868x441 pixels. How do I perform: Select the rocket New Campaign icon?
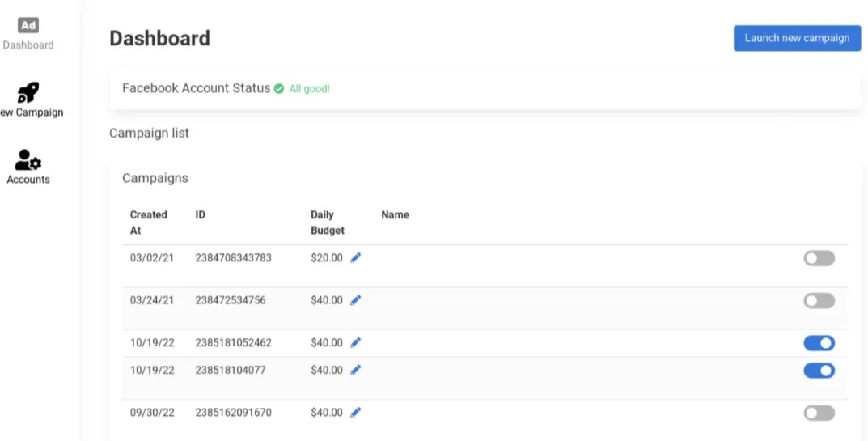pos(28,92)
